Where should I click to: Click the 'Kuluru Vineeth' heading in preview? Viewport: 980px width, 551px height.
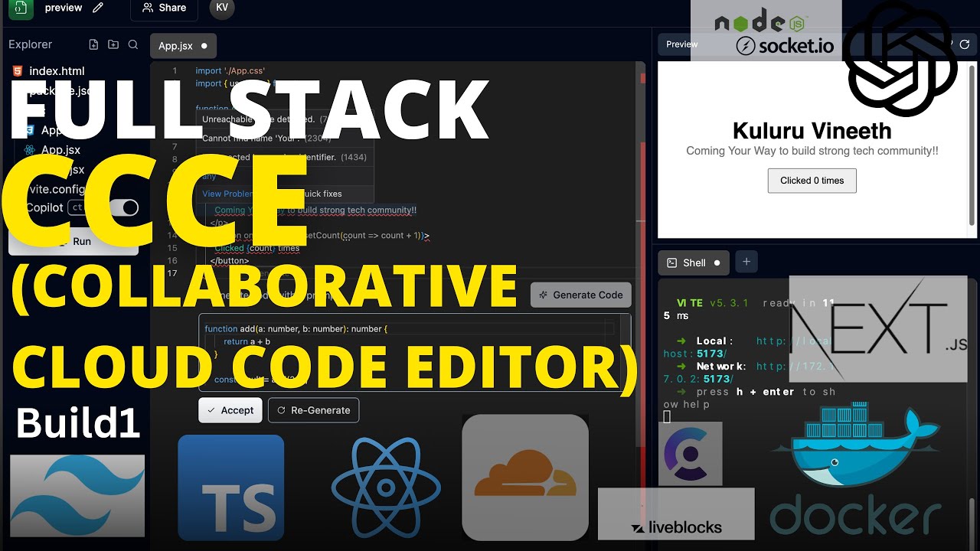coord(812,131)
